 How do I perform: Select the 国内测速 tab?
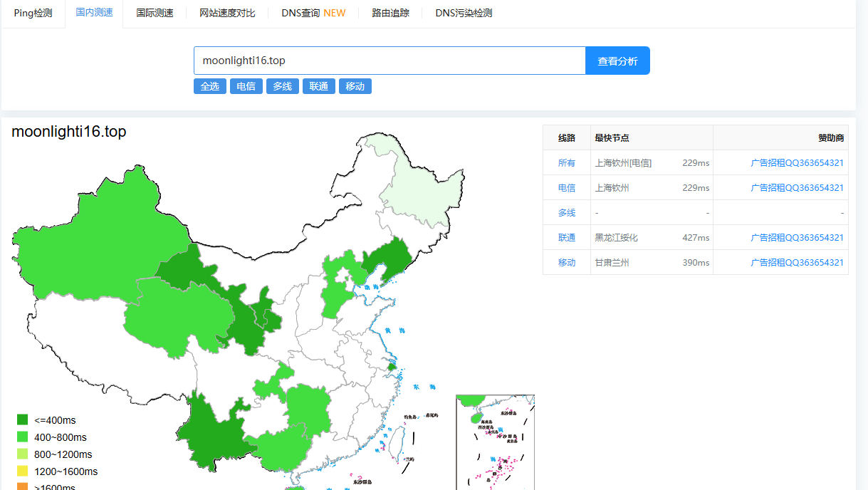pyautogui.click(x=94, y=13)
